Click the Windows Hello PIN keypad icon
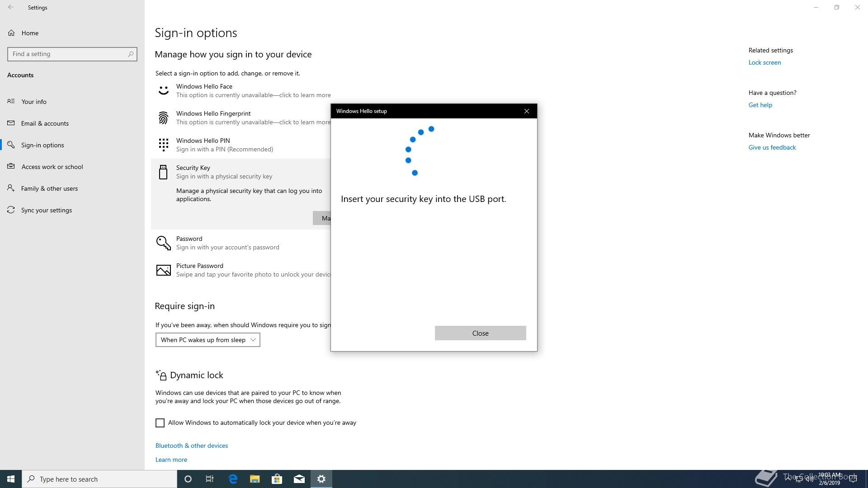 (x=163, y=145)
